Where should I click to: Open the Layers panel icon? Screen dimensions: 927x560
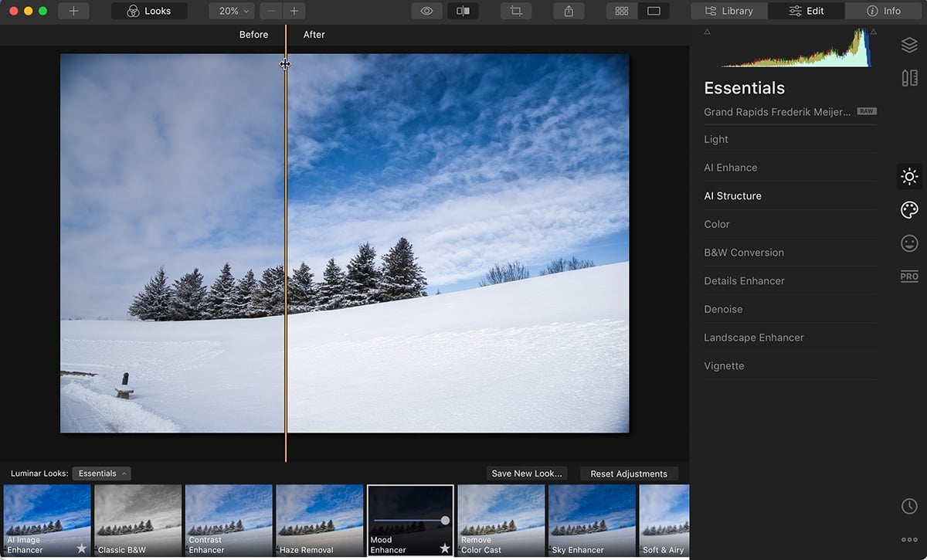click(908, 44)
